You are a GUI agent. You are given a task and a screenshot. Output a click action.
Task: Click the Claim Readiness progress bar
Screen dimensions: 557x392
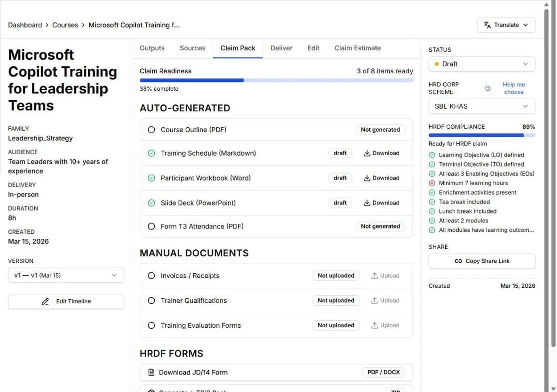click(x=276, y=80)
